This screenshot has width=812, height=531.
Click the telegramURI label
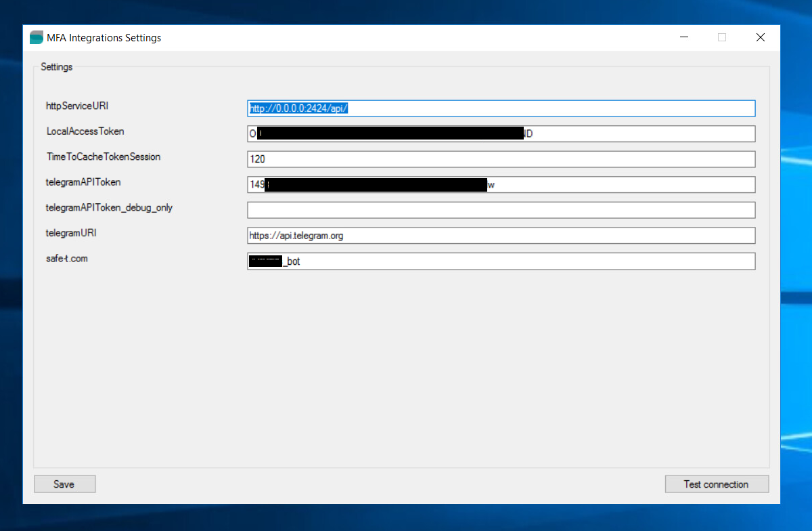(x=71, y=233)
